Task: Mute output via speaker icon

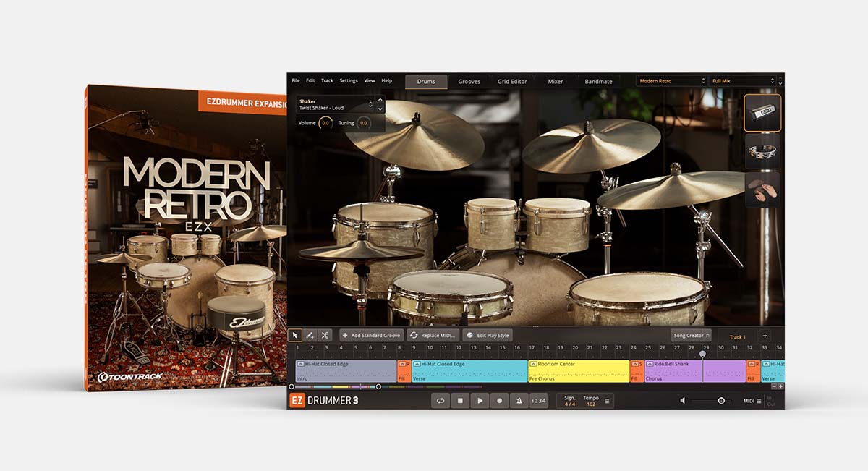Action: click(x=683, y=400)
